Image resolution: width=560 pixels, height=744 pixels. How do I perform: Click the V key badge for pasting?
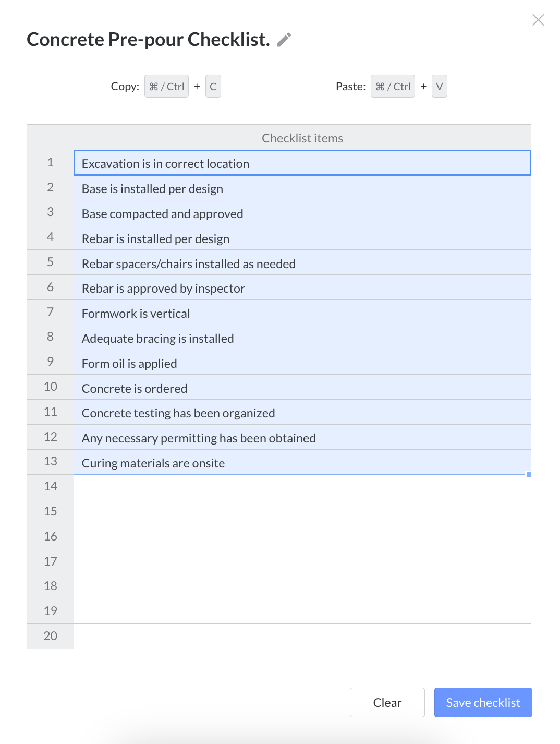click(x=439, y=86)
